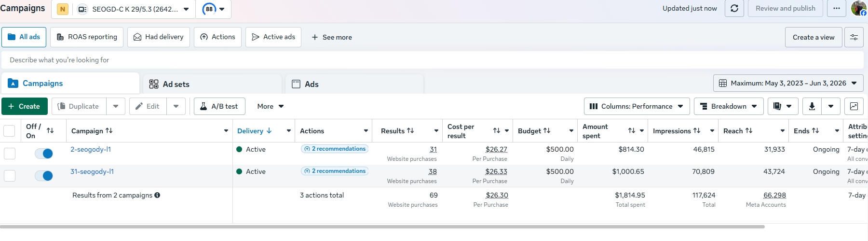The image size is (868, 241).
Task: Switch to Had delivery view
Action: click(x=159, y=37)
